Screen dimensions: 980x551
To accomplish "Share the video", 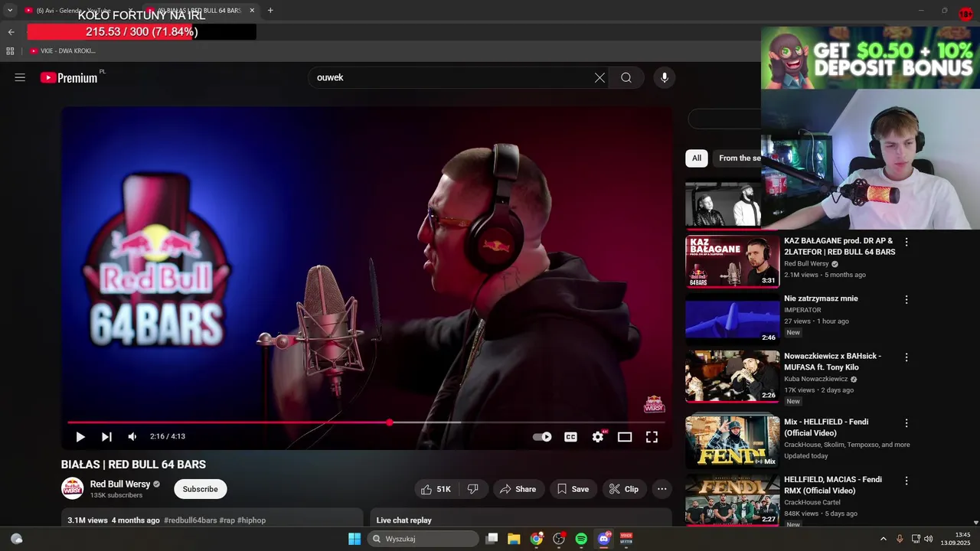I will pos(518,489).
